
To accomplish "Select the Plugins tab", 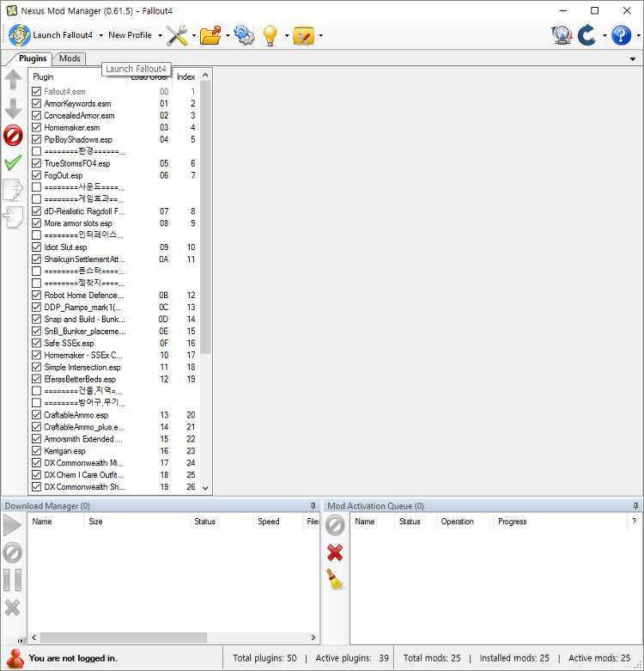I will click(33, 58).
